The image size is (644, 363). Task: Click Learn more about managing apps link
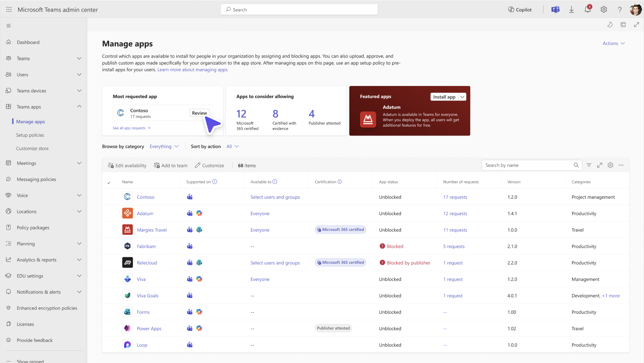(x=193, y=70)
